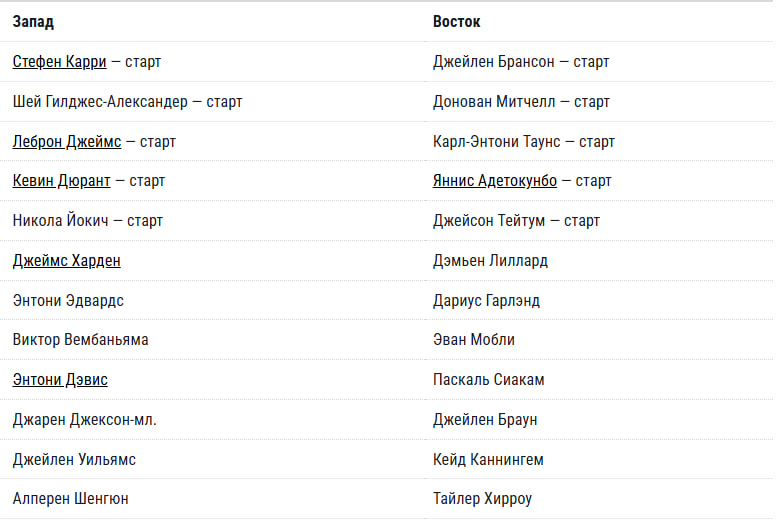Click the Алперен Шенгюн cell
This screenshot has height=521, width=780.
click(70, 499)
